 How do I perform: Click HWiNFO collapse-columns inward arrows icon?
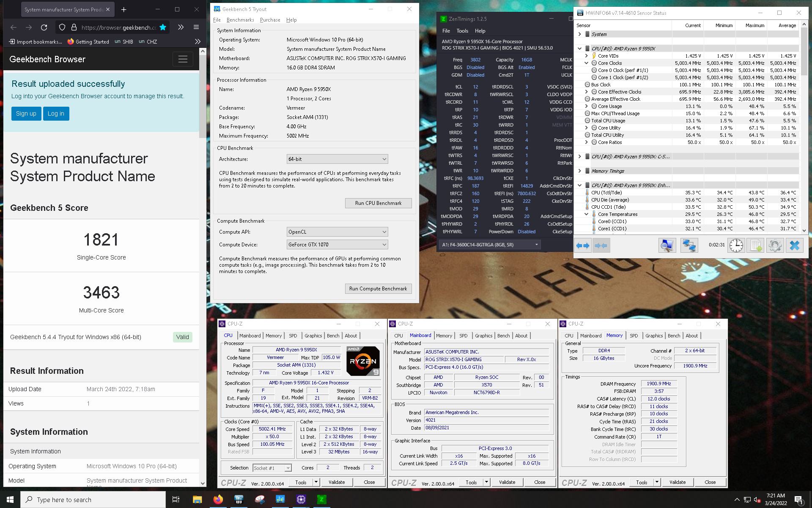click(601, 246)
